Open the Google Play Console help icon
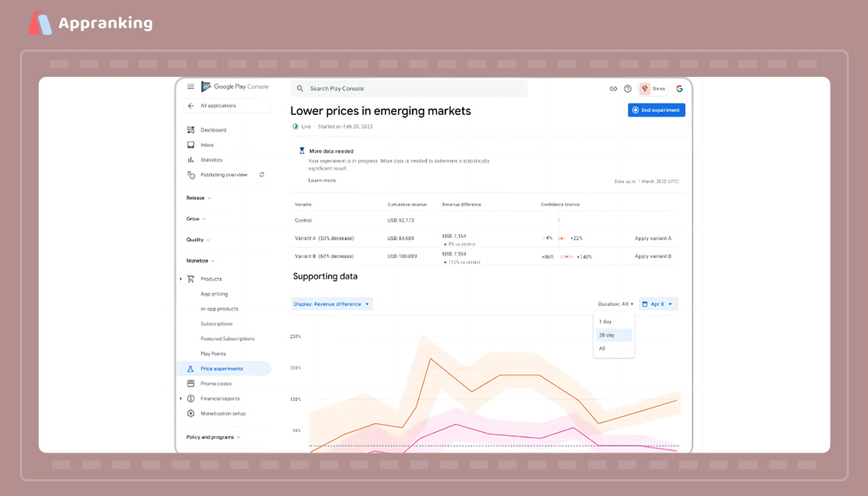868x496 pixels. 627,88
